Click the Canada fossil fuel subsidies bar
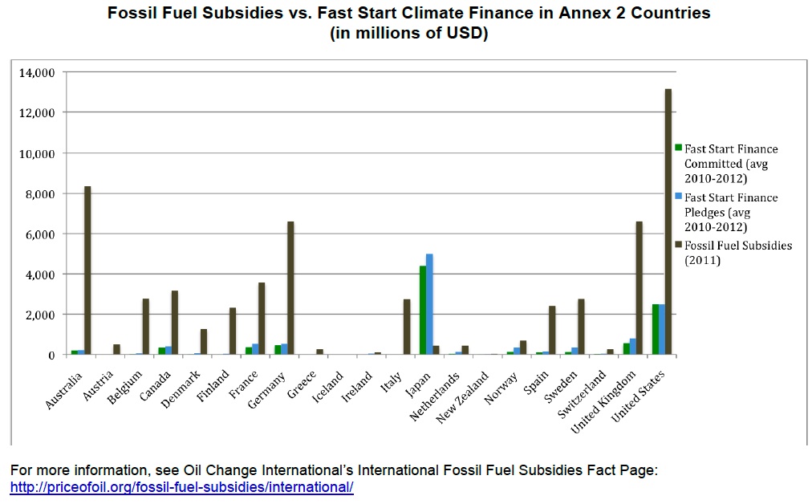The width and height of the screenshot is (812, 504). click(x=175, y=323)
